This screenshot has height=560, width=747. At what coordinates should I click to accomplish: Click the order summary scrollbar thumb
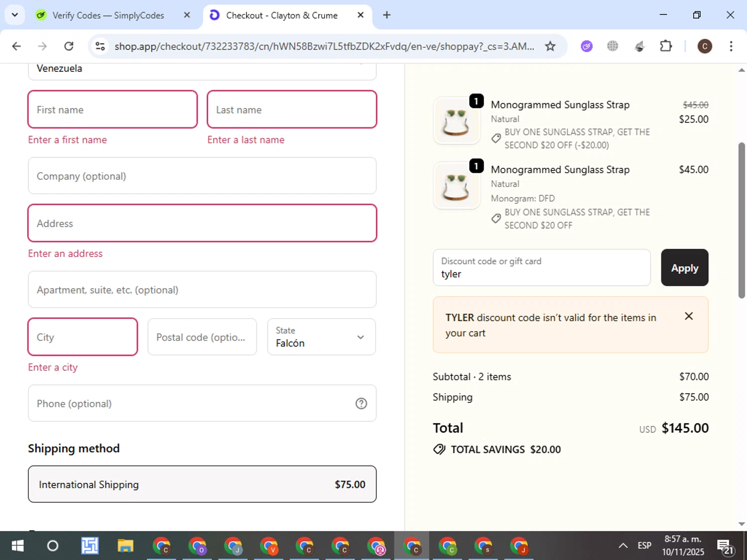click(742, 221)
